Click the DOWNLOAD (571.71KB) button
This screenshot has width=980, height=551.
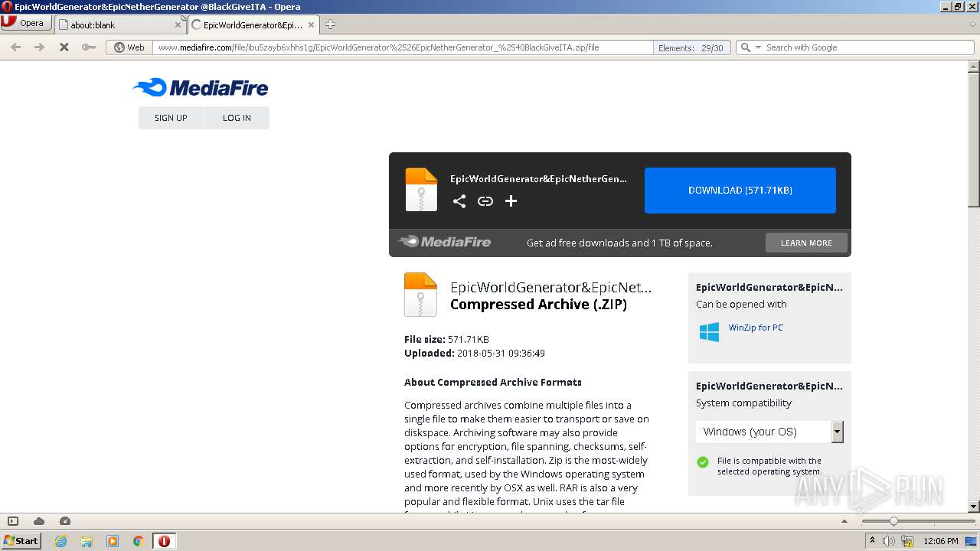(x=740, y=190)
